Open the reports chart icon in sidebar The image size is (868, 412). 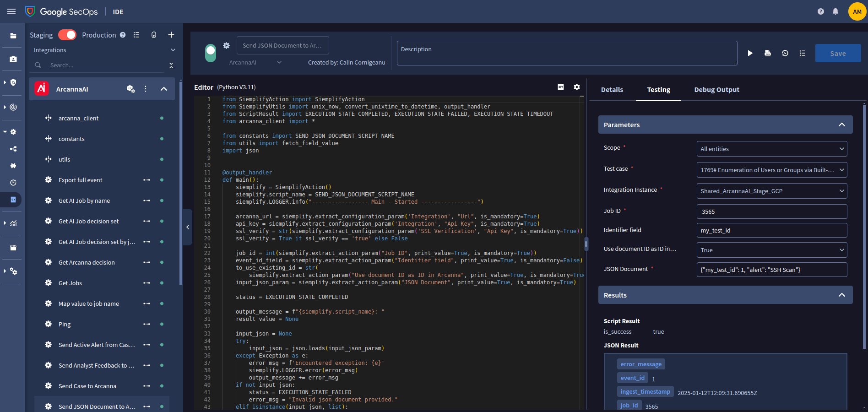(13, 223)
